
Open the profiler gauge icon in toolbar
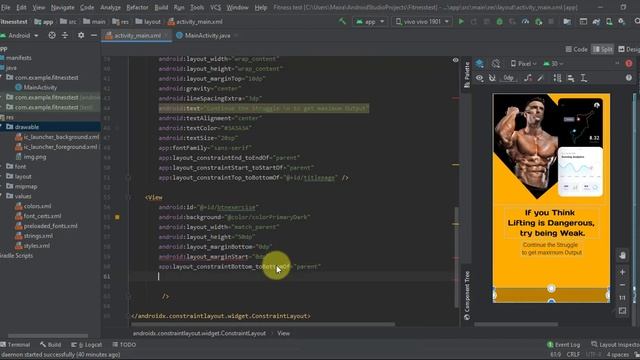525,22
